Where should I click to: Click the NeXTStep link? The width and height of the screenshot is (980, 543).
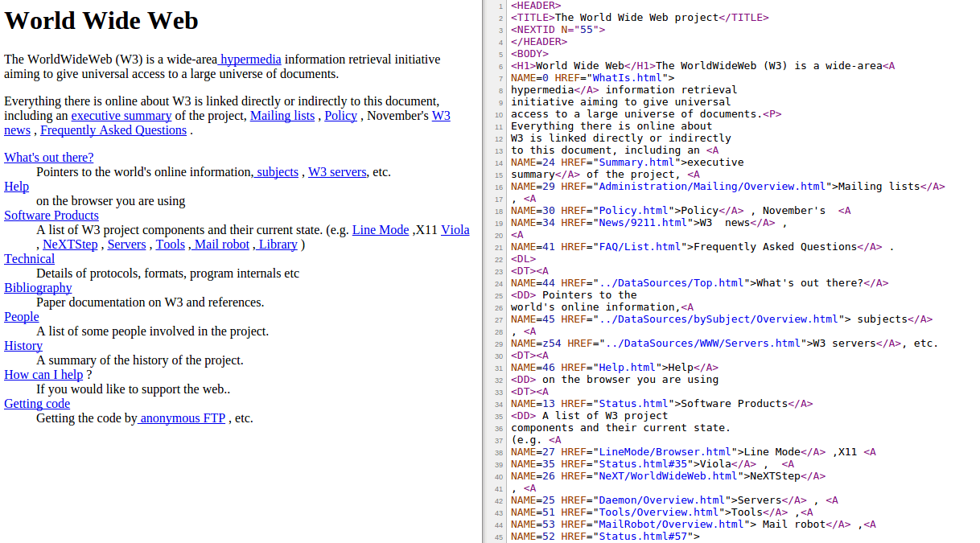click(70, 244)
